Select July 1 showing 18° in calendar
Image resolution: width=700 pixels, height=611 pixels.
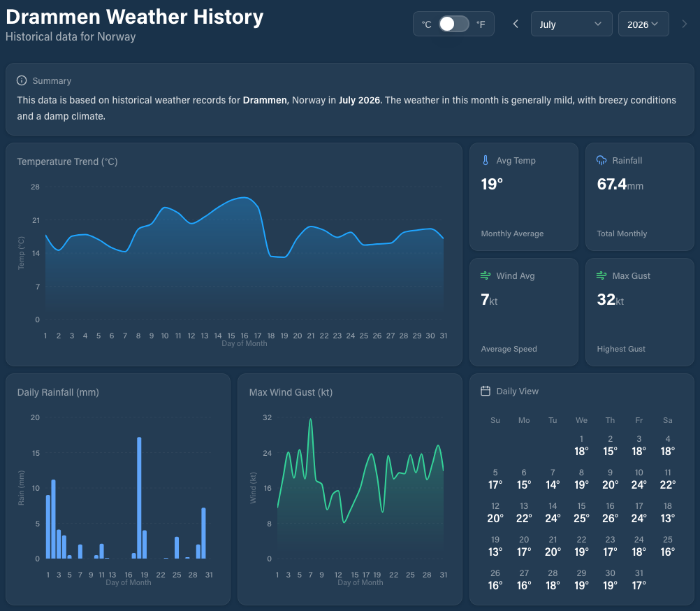pyautogui.click(x=581, y=445)
